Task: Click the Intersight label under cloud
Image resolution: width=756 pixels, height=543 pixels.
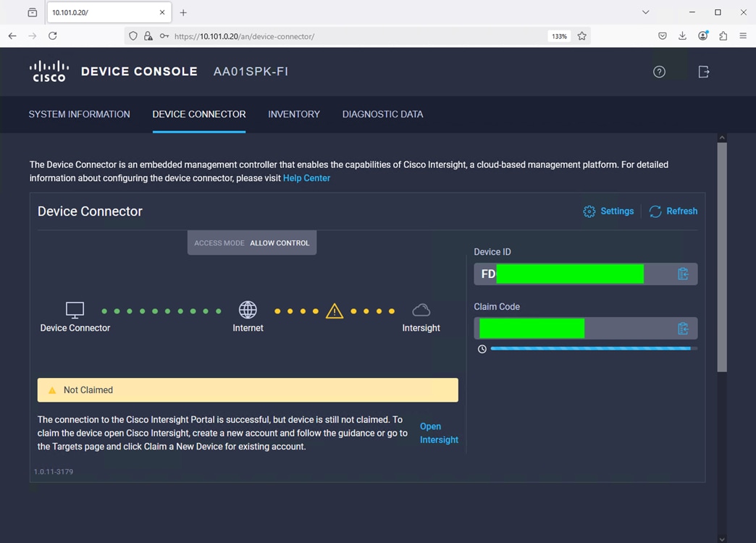Action: pyautogui.click(x=421, y=328)
